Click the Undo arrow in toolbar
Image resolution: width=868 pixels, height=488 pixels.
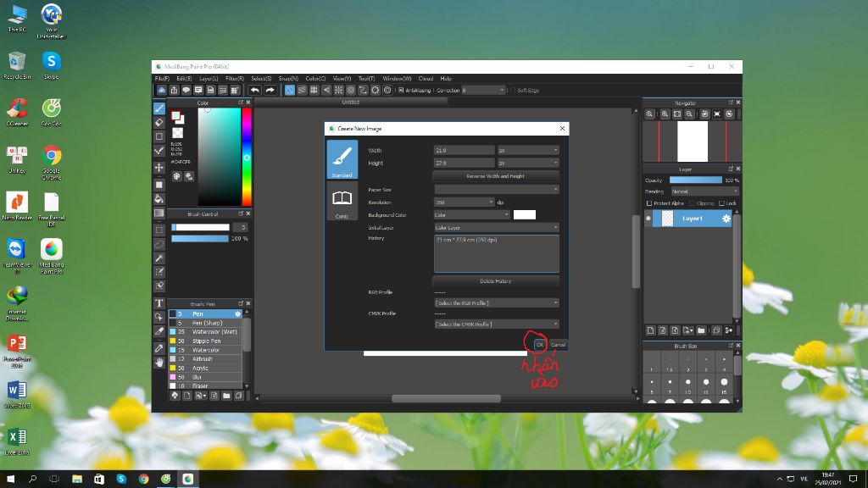tap(254, 90)
